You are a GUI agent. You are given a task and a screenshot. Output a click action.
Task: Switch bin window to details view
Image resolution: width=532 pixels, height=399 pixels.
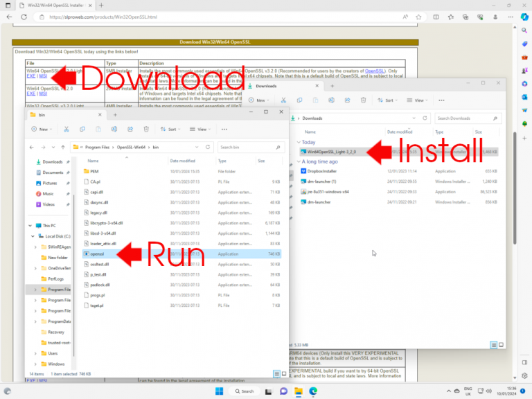[x=277, y=374]
